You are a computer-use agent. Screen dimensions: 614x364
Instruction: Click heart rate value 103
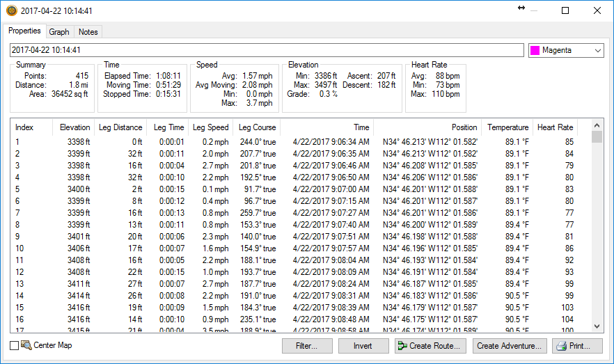click(567, 307)
